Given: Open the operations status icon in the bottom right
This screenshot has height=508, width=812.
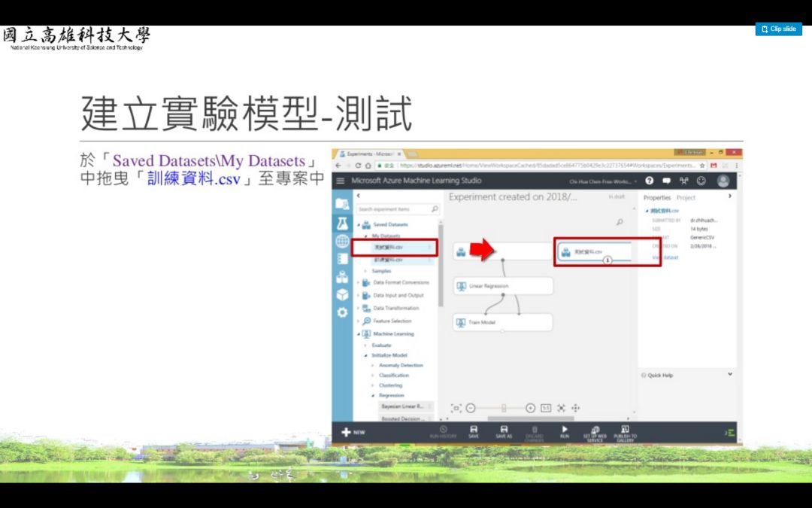Looking at the screenshot, I should point(729,432).
